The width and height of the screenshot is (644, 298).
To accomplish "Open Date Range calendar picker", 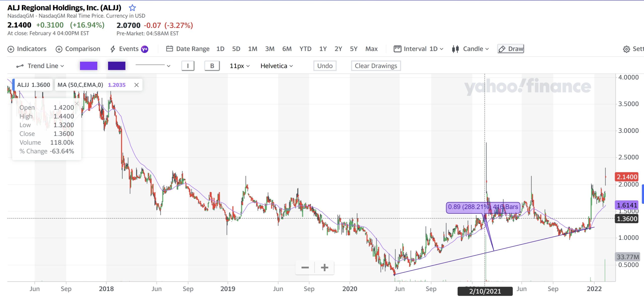I will 188,49.
